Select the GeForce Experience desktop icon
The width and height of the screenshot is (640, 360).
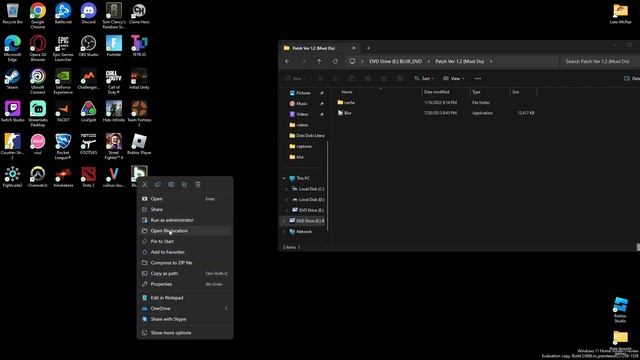(63, 81)
